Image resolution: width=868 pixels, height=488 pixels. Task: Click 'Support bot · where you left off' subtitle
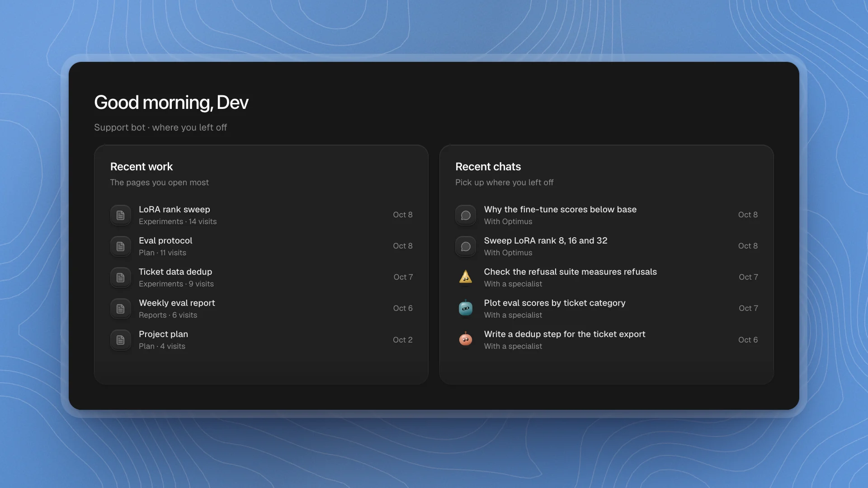pyautogui.click(x=160, y=127)
